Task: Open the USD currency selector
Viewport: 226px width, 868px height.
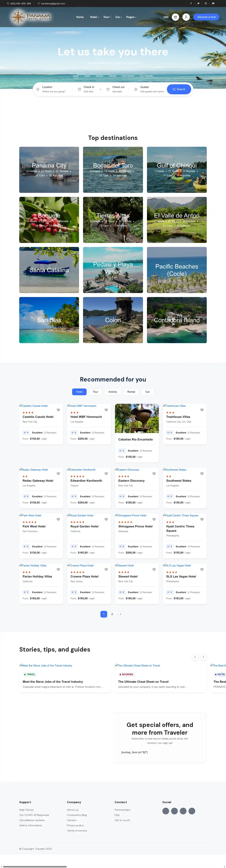Action: 166,17
